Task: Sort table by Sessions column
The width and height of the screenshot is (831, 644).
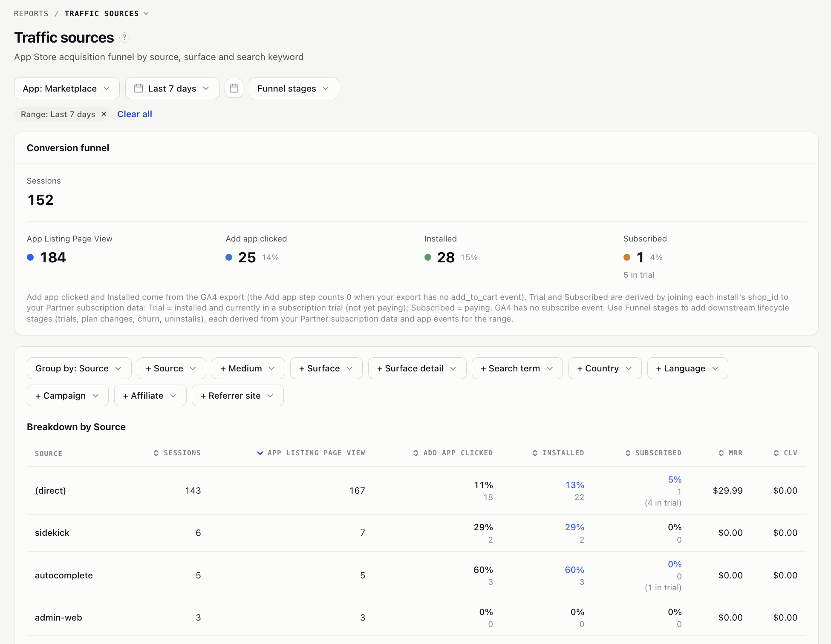Action: pos(177,453)
